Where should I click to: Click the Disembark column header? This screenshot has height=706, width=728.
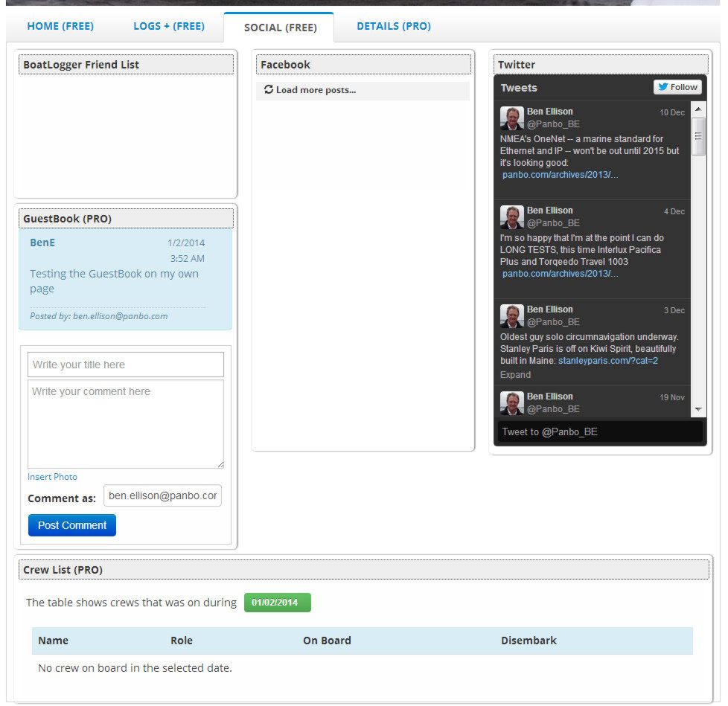click(529, 641)
